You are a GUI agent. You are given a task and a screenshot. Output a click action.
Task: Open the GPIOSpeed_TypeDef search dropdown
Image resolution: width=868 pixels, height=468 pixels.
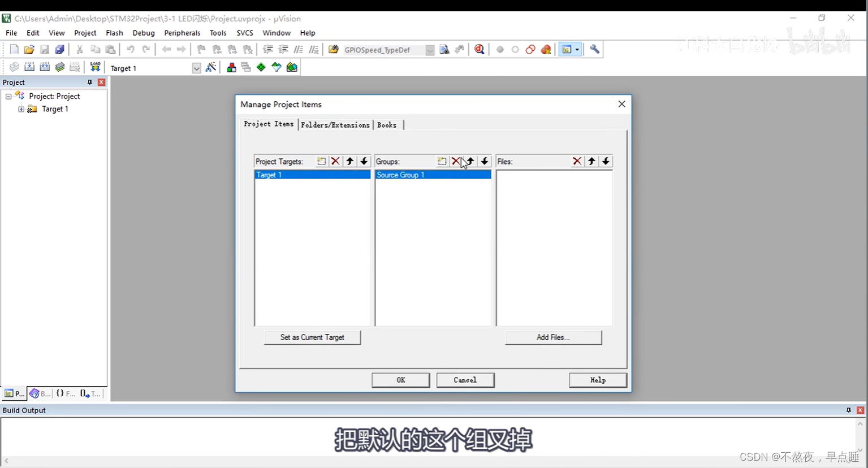[430, 50]
